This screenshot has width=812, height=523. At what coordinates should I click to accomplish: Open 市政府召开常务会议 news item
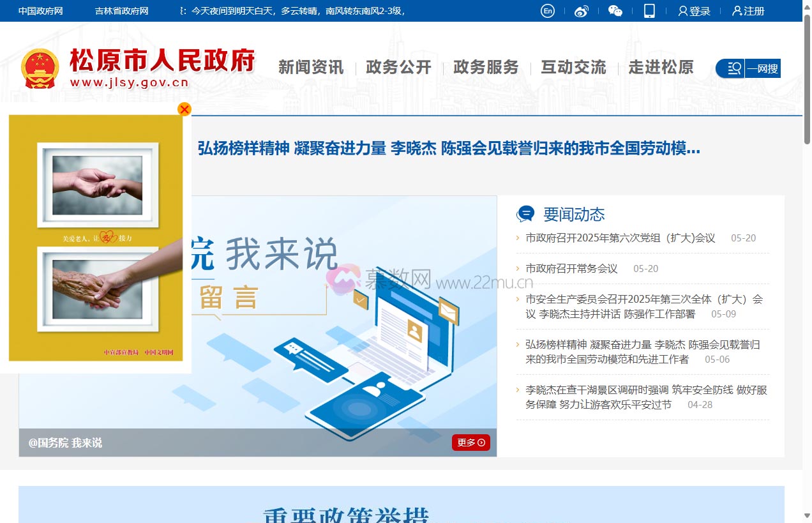coord(571,269)
